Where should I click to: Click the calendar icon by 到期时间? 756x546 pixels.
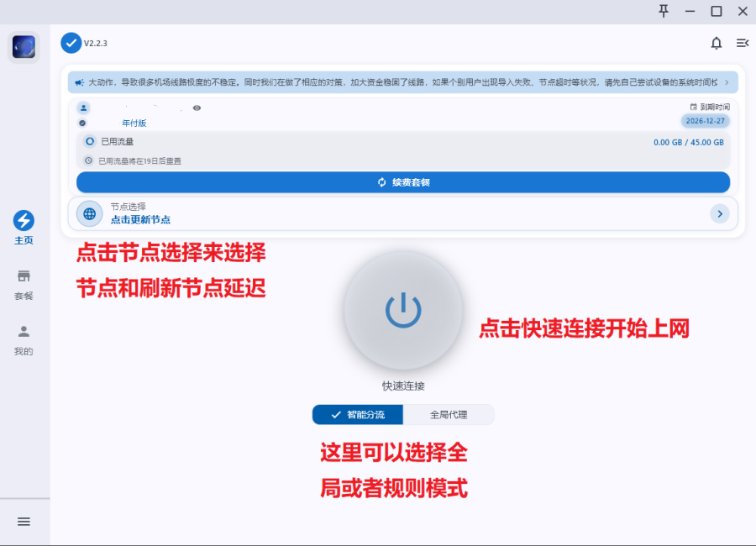pyautogui.click(x=693, y=107)
